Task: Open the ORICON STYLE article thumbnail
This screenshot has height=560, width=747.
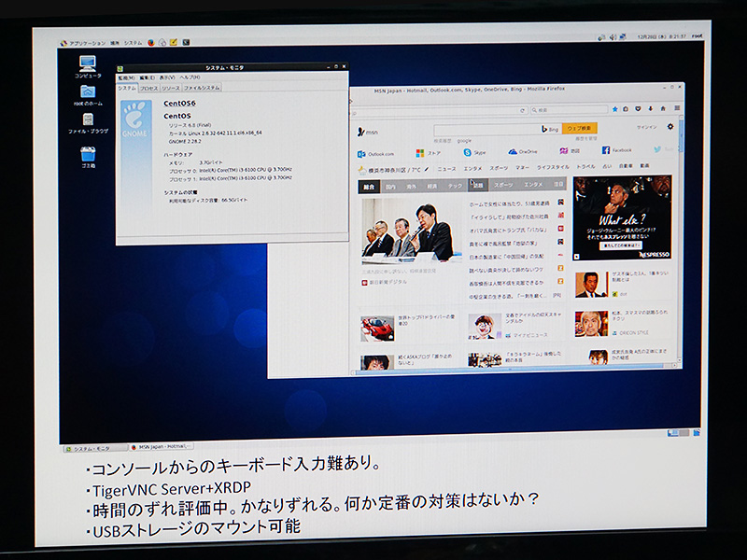Action: coord(591,324)
